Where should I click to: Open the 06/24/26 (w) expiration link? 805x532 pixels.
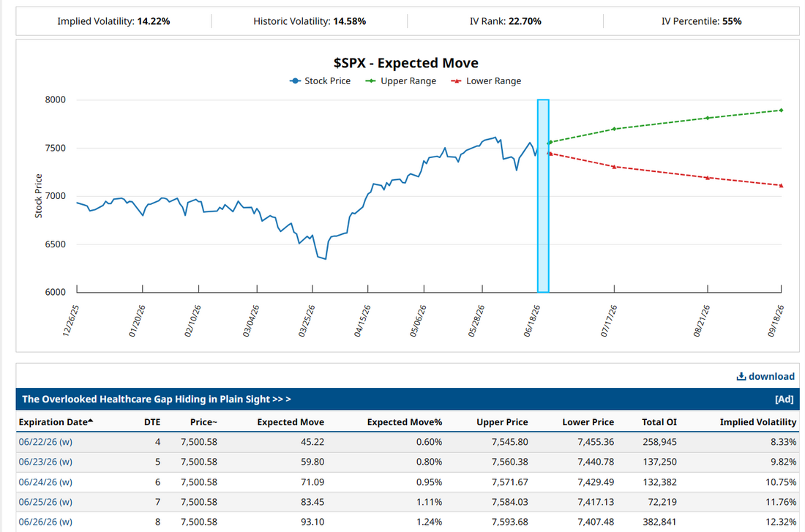[x=45, y=482]
